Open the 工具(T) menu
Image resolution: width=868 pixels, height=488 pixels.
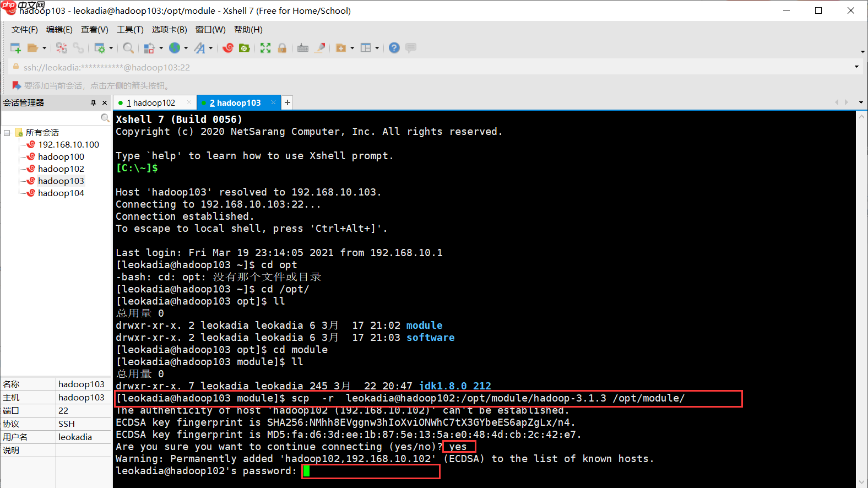pos(130,30)
